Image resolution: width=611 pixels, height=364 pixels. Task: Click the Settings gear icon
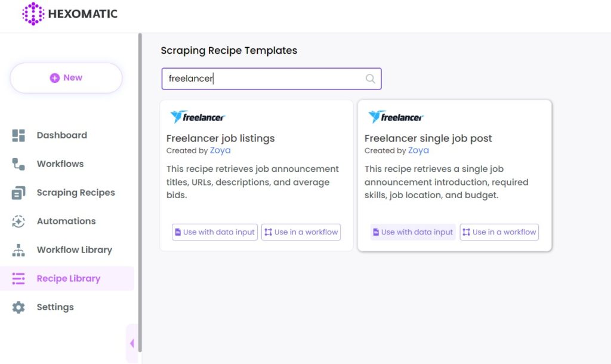(18, 307)
